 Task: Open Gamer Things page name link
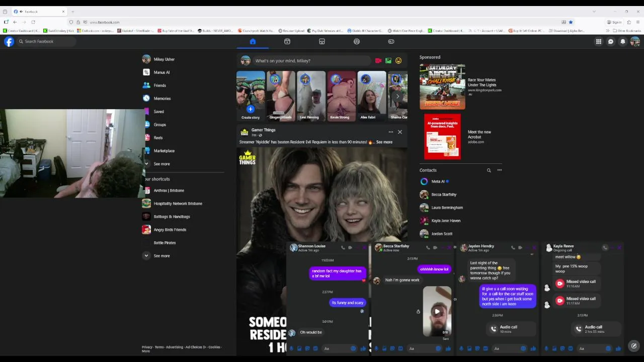click(x=263, y=130)
